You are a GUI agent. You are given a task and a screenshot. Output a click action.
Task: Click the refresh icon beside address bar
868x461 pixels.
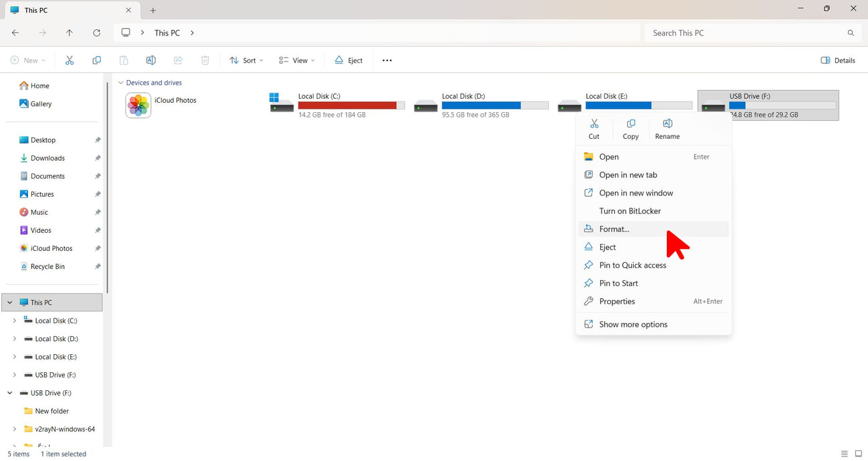(97, 33)
